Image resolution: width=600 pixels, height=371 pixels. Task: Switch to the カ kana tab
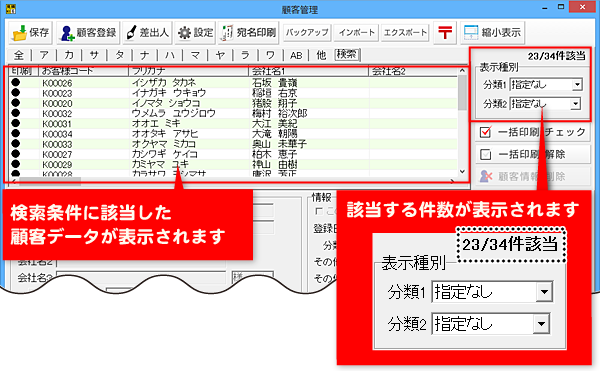click(x=69, y=55)
